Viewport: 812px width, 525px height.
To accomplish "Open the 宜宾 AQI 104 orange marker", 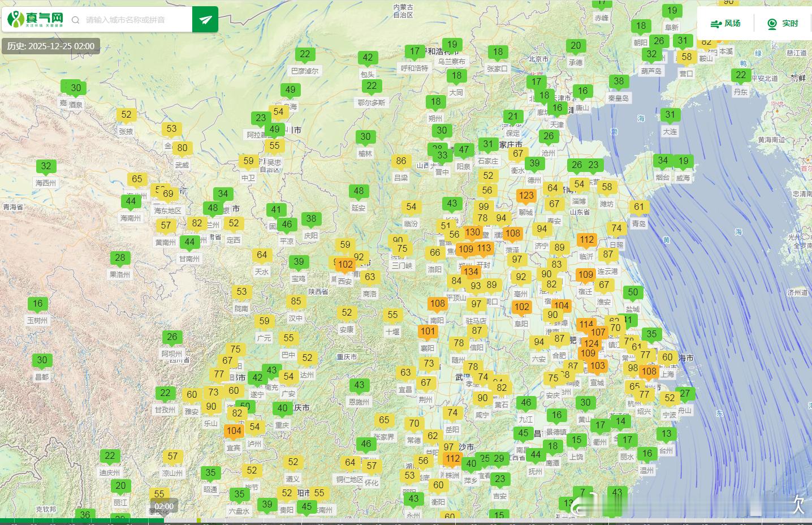I will tap(234, 432).
